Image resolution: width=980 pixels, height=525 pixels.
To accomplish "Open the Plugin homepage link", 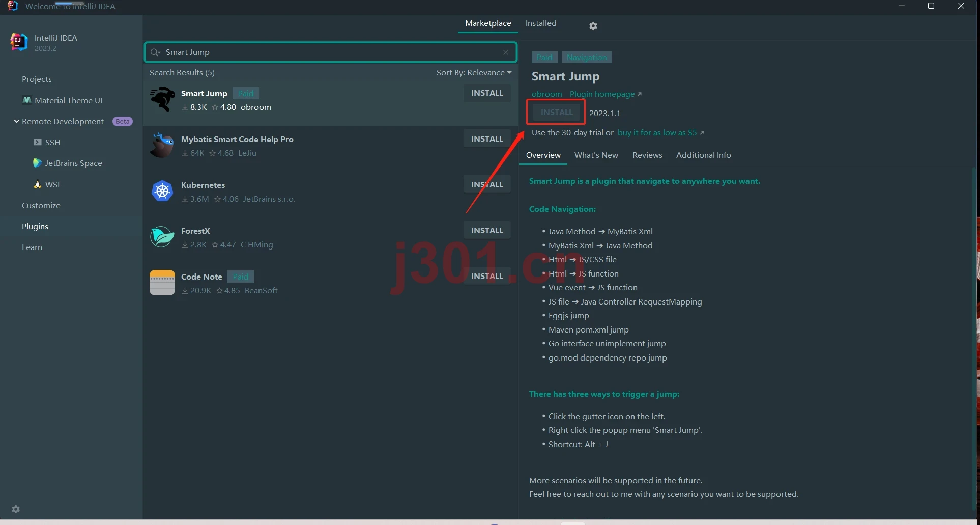I will [606, 94].
